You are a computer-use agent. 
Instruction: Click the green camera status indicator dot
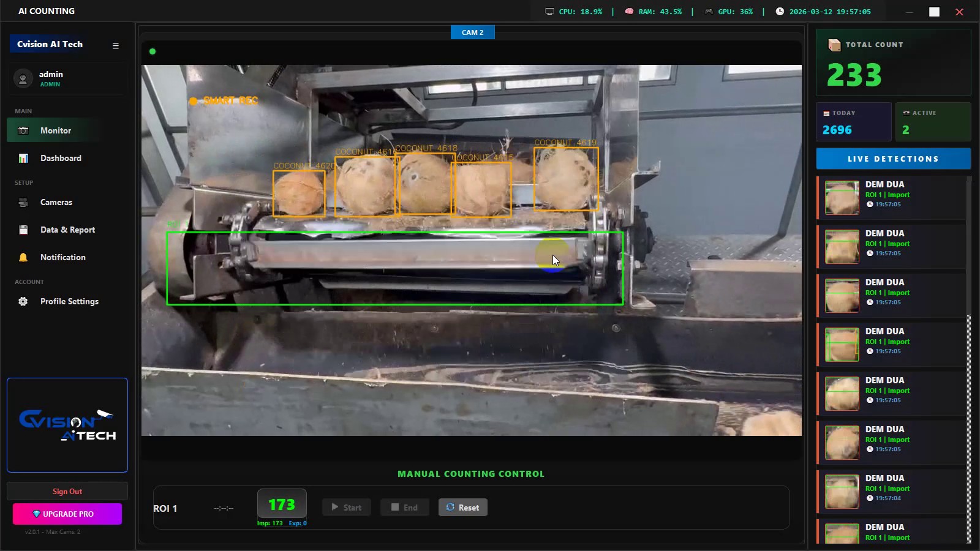[153, 51]
